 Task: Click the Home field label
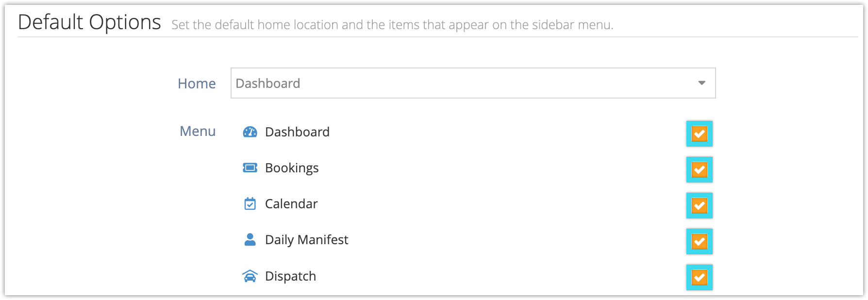tap(197, 83)
